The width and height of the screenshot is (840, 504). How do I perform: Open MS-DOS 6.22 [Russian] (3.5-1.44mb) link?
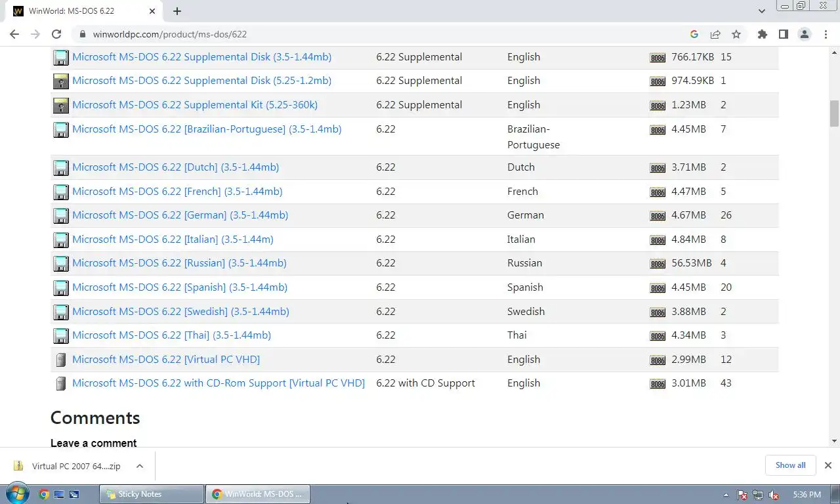[179, 263]
